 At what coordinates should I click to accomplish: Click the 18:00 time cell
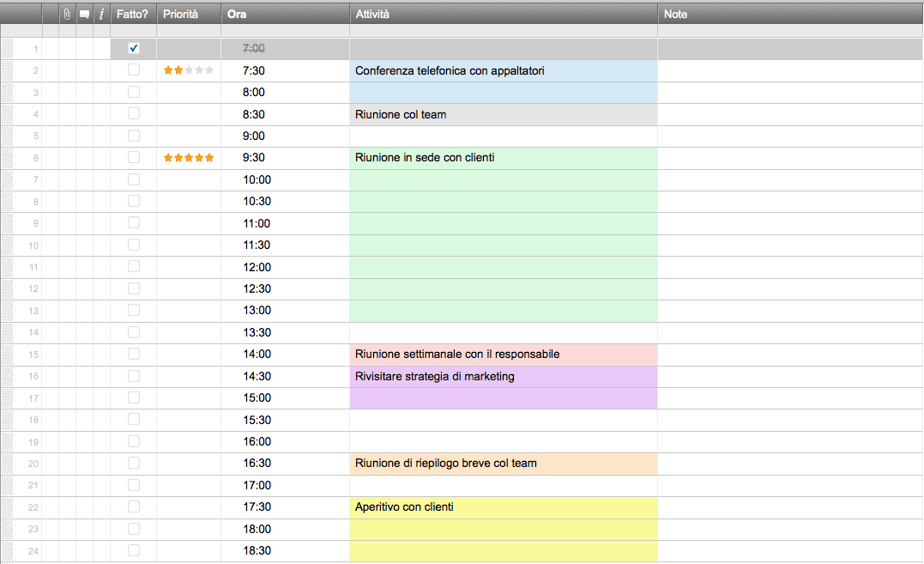[285, 529]
